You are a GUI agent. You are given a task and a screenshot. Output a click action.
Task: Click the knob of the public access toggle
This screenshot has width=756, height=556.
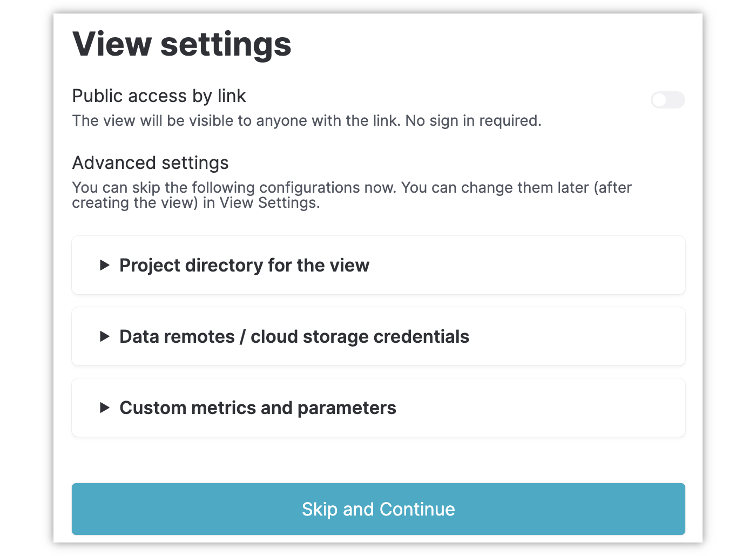point(660,100)
